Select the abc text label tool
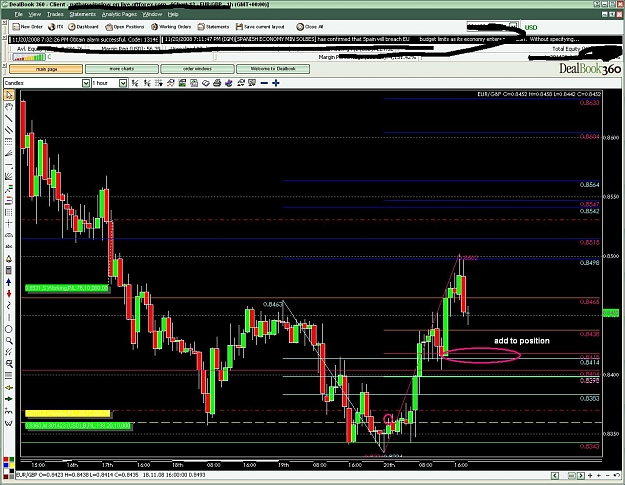The image size is (625, 485). (9, 247)
